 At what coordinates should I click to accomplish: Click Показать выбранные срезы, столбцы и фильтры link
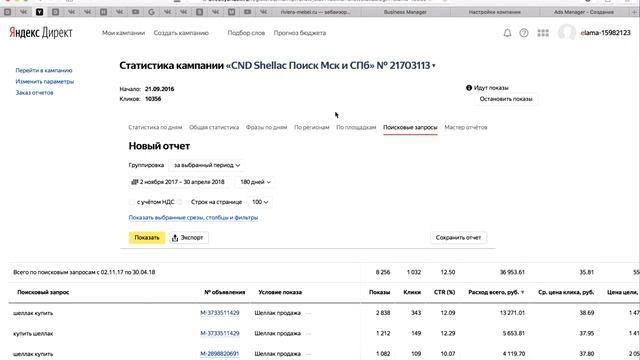tap(193, 218)
